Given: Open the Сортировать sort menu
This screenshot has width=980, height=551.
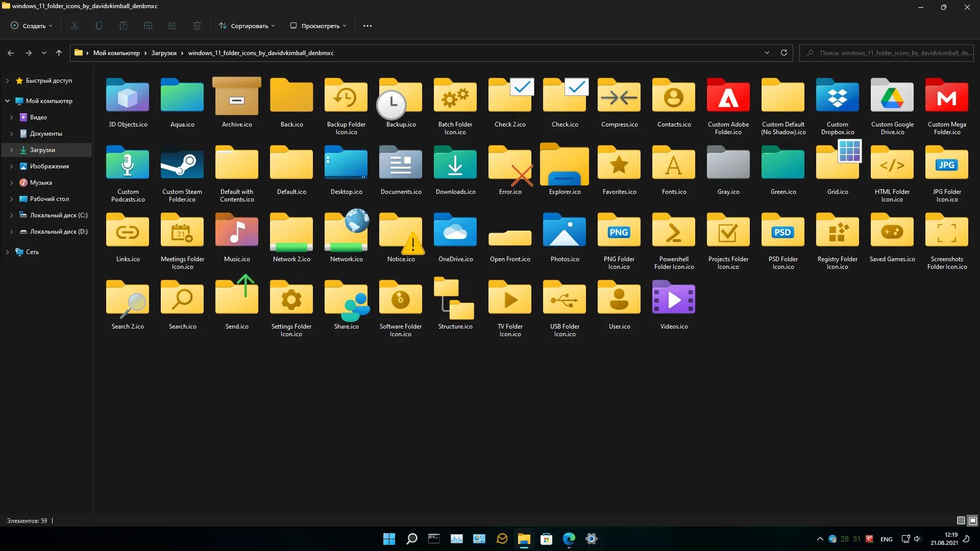Looking at the screenshot, I should click(x=247, y=26).
